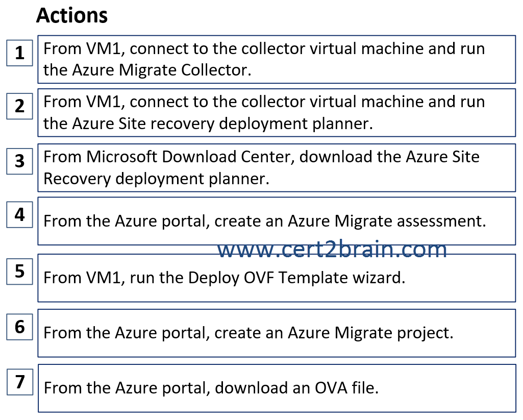Click the number 3 box
Image resolution: width=523 pixels, height=420 pixels.
[20, 161]
